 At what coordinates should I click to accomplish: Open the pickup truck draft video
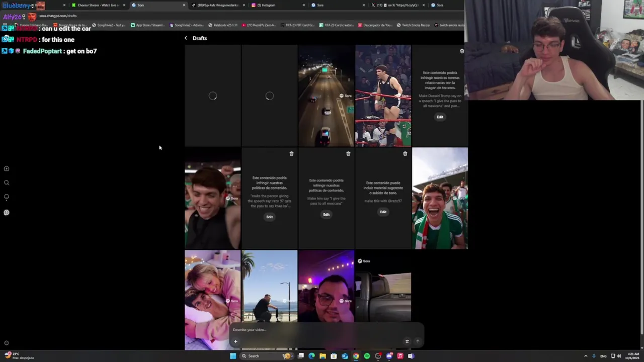point(383,286)
